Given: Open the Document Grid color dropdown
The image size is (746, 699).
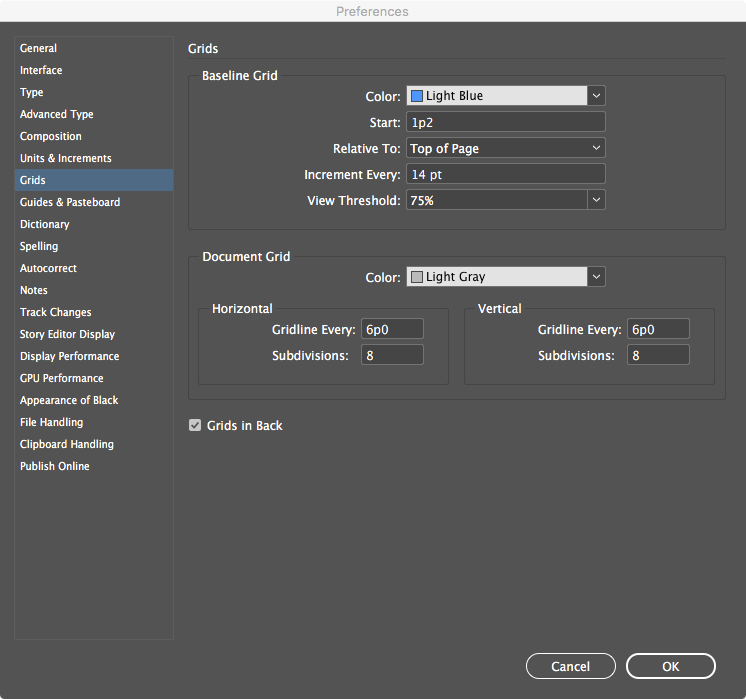Looking at the screenshot, I should (596, 277).
